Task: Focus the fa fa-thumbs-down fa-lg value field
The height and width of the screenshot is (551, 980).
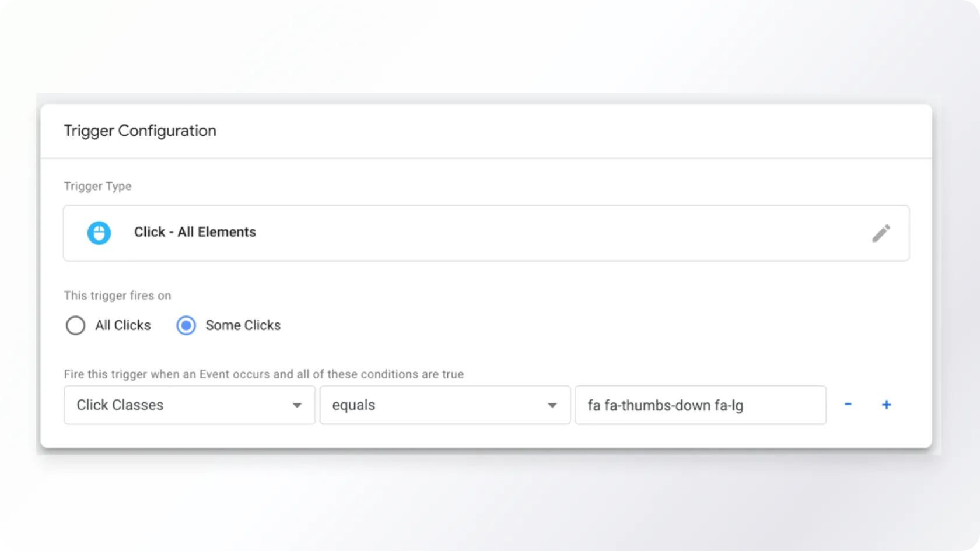Action: click(700, 405)
